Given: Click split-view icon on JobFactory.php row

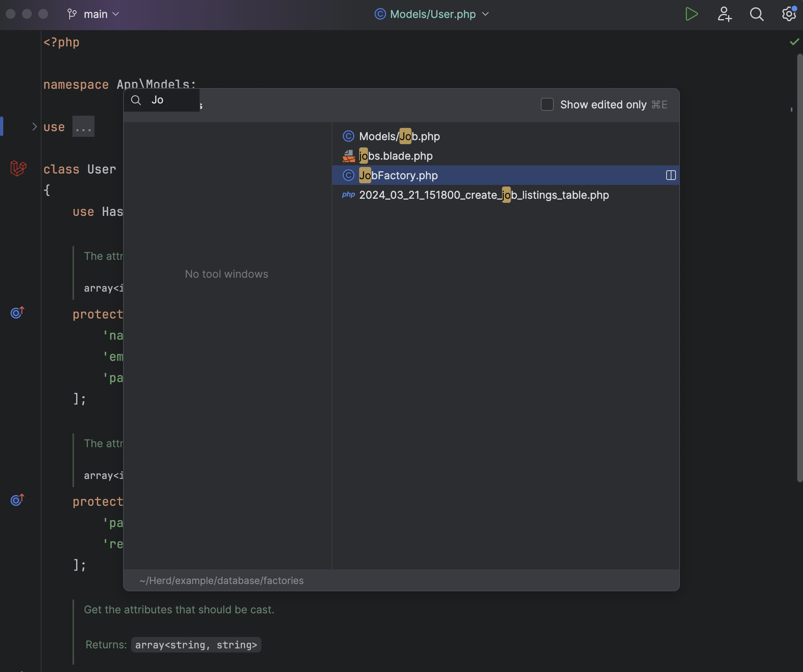Looking at the screenshot, I should (671, 176).
